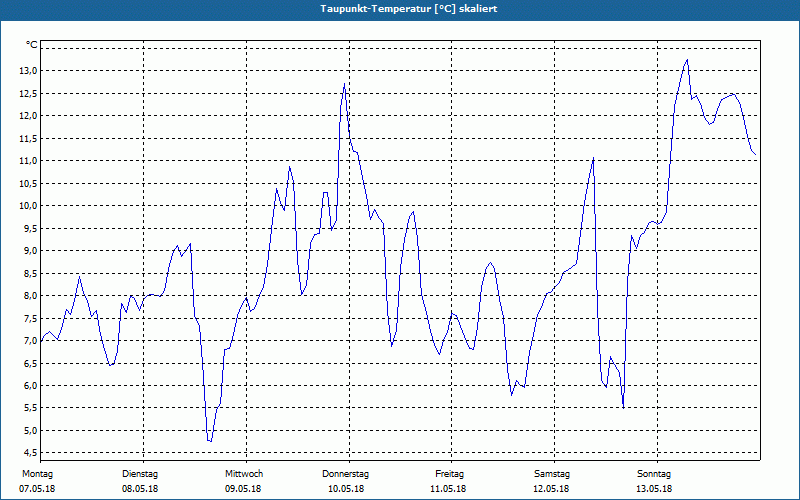Click the 10,5 y-axis value
The image size is (800, 500).
click(28, 183)
